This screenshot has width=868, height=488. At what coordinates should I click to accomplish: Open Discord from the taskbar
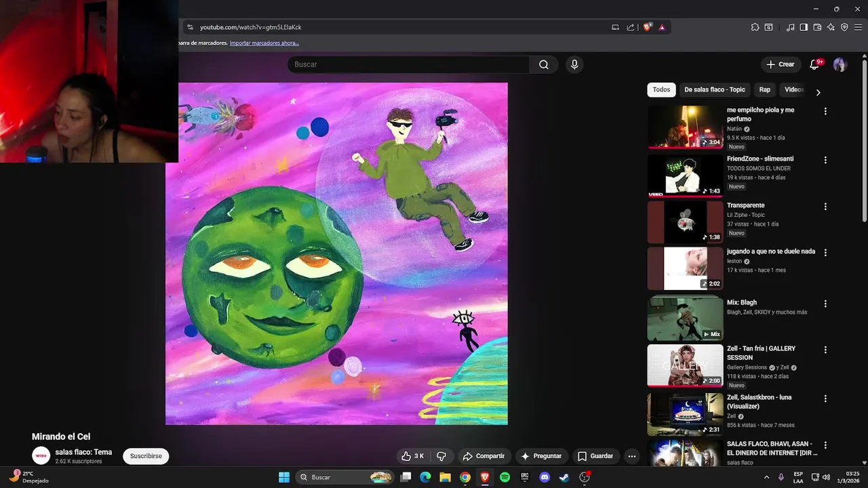[x=544, y=477]
